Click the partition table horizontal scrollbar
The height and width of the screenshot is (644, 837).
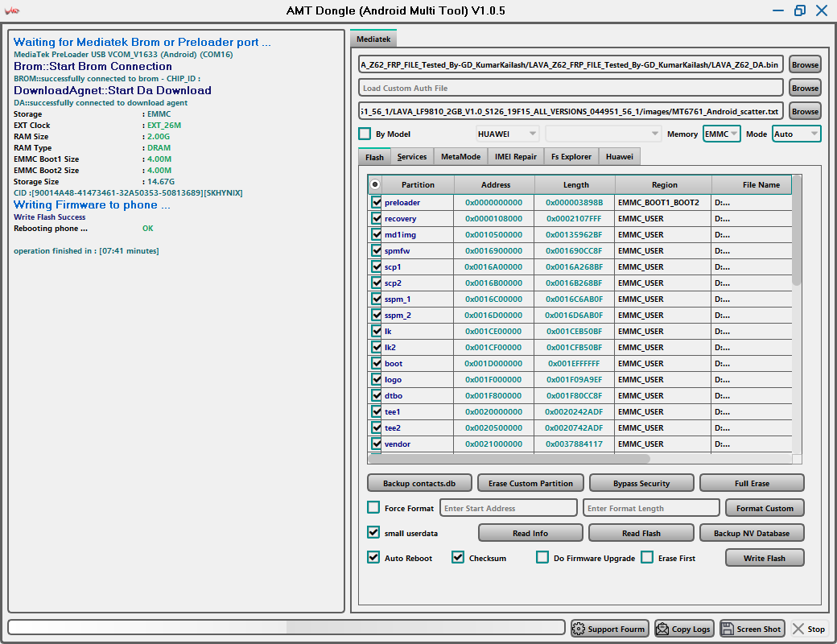[x=509, y=459]
